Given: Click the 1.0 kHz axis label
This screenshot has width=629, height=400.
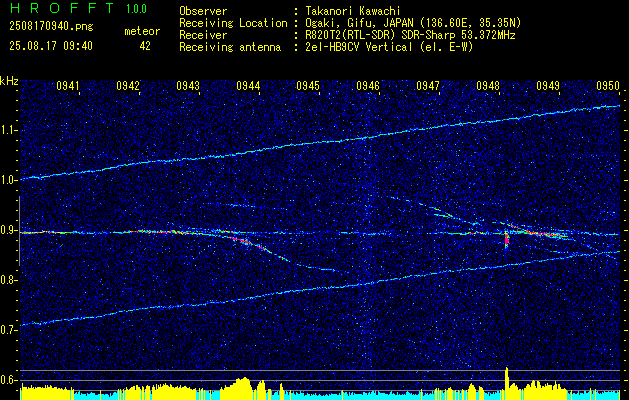Looking at the screenshot, I should (9, 181).
